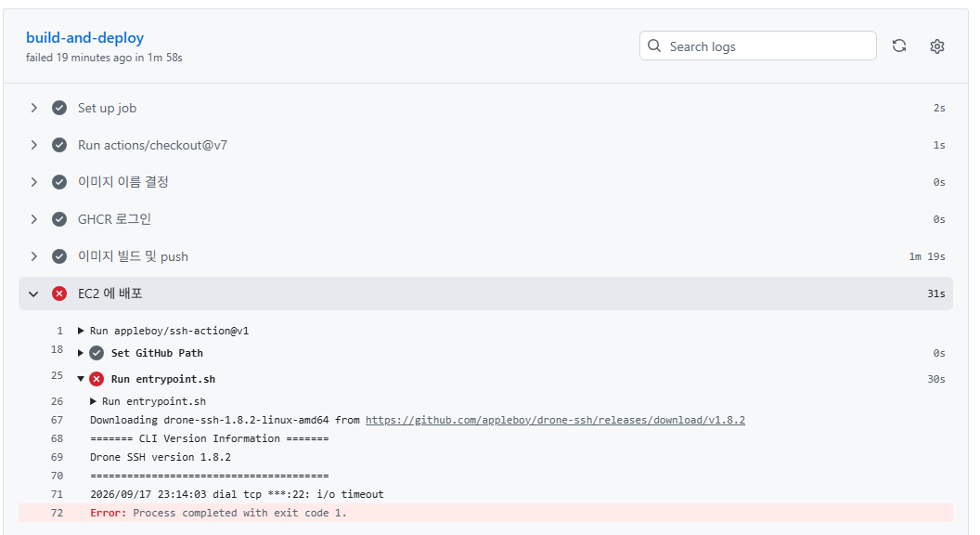Image resolution: width=980 pixels, height=535 pixels.
Task: Expand the Run actions/checkout@v7 step
Action: point(33,145)
